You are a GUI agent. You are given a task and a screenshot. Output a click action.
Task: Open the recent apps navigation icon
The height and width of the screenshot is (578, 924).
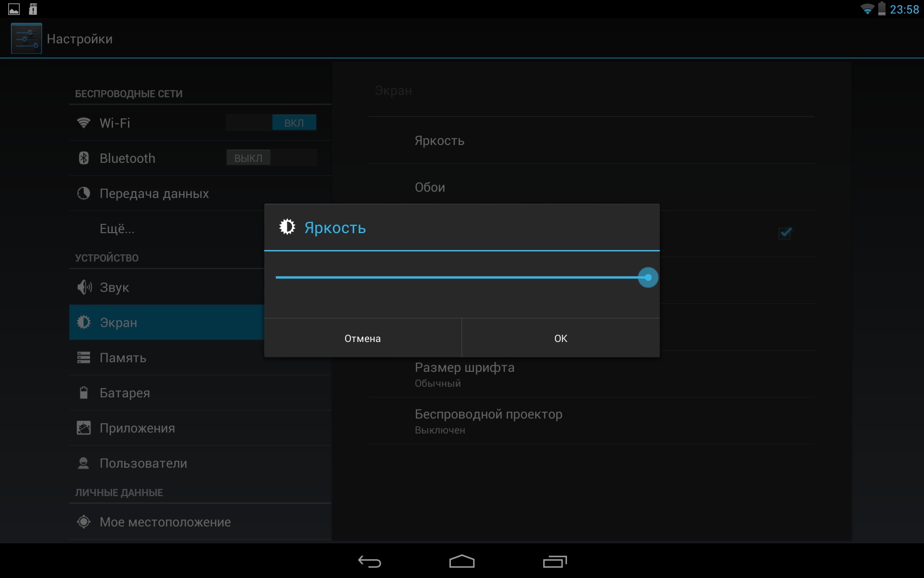[555, 562]
